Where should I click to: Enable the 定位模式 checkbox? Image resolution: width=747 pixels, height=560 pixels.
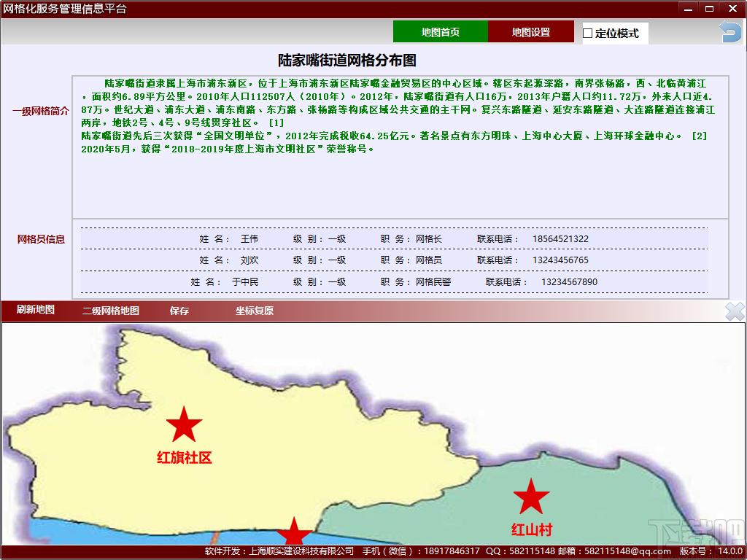point(588,34)
